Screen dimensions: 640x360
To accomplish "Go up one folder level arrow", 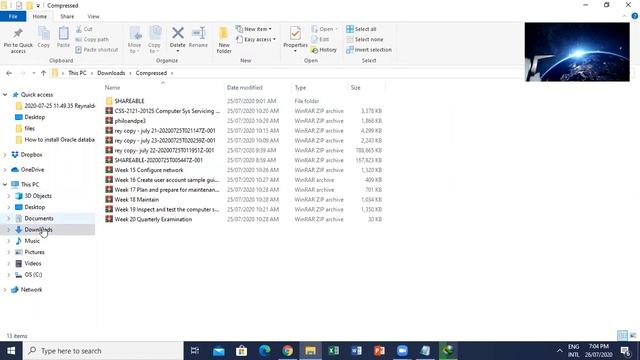I will (44, 73).
